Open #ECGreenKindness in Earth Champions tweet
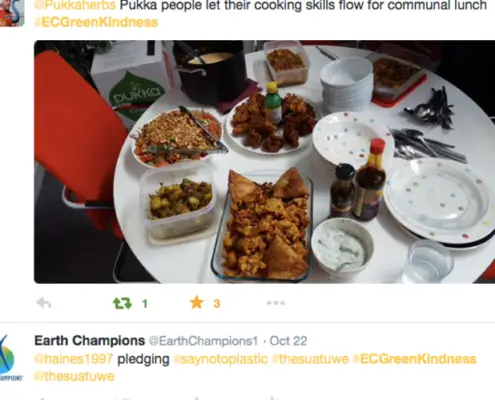The height and width of the screenshot is (400, 495). [414, 359]
